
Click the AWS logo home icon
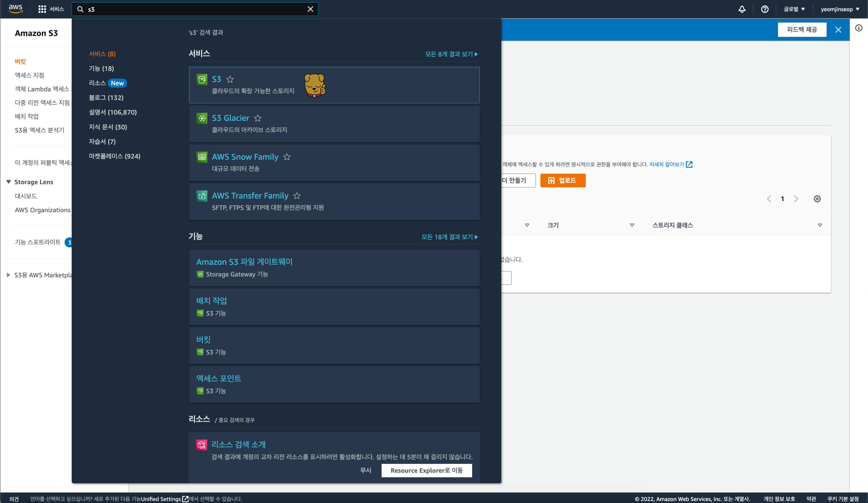tap(16, 9)
